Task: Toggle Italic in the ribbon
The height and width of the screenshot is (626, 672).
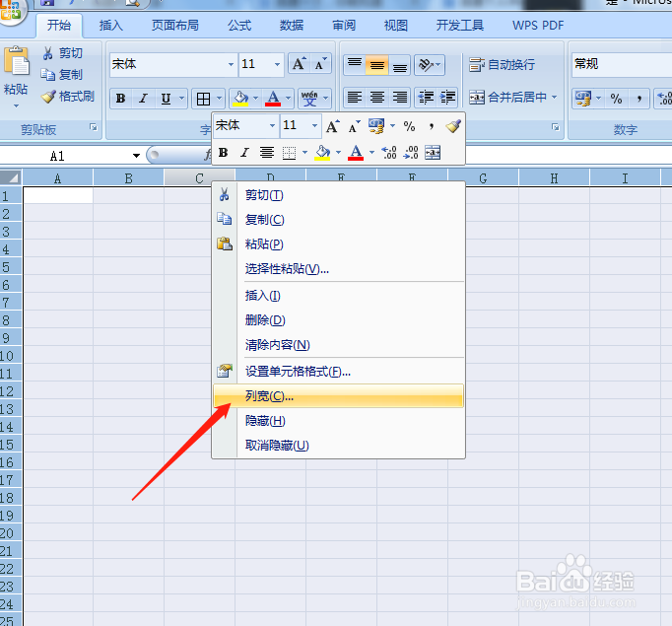Action: pyautogui.click(x=143, y=99)
